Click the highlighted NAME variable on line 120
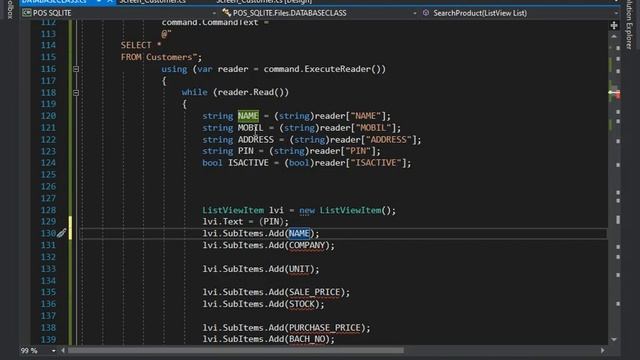Viewport: 640px width, 360px height. (248, 116)
